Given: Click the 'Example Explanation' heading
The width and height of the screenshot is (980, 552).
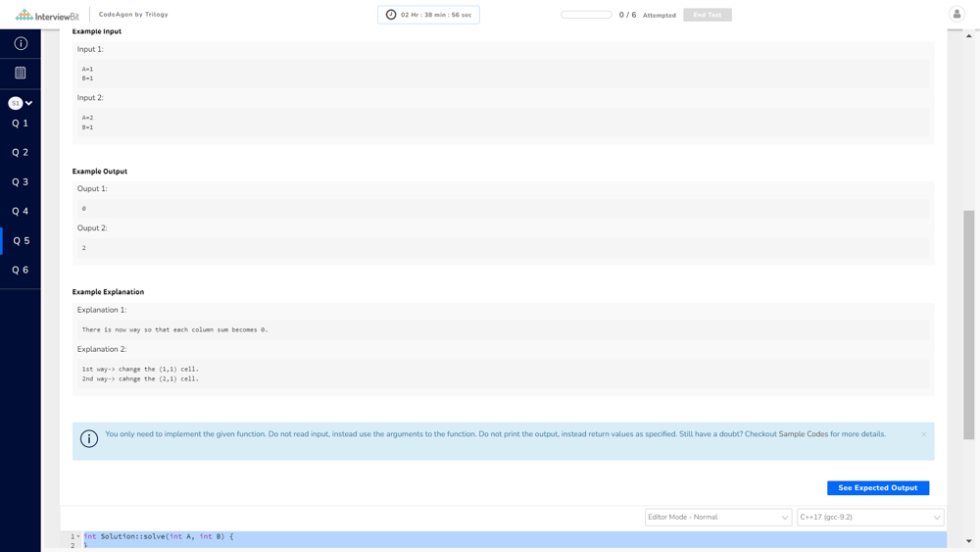Looking at the screenshot, I should coord(108,292).
